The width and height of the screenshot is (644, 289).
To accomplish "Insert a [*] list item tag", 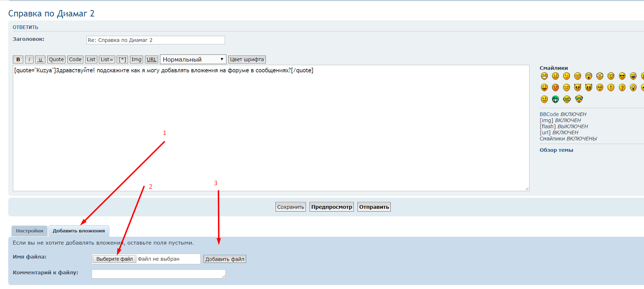I will [122, 59].
